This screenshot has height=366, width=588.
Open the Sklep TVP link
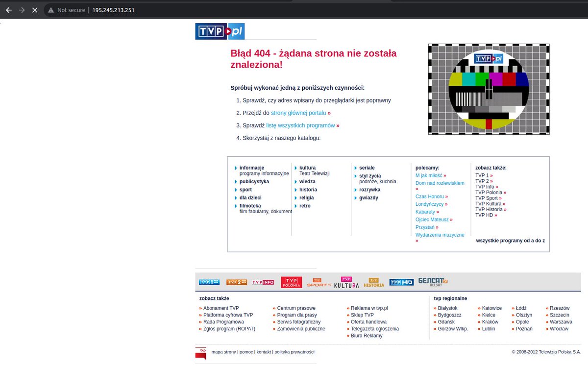tap(363, 315)
